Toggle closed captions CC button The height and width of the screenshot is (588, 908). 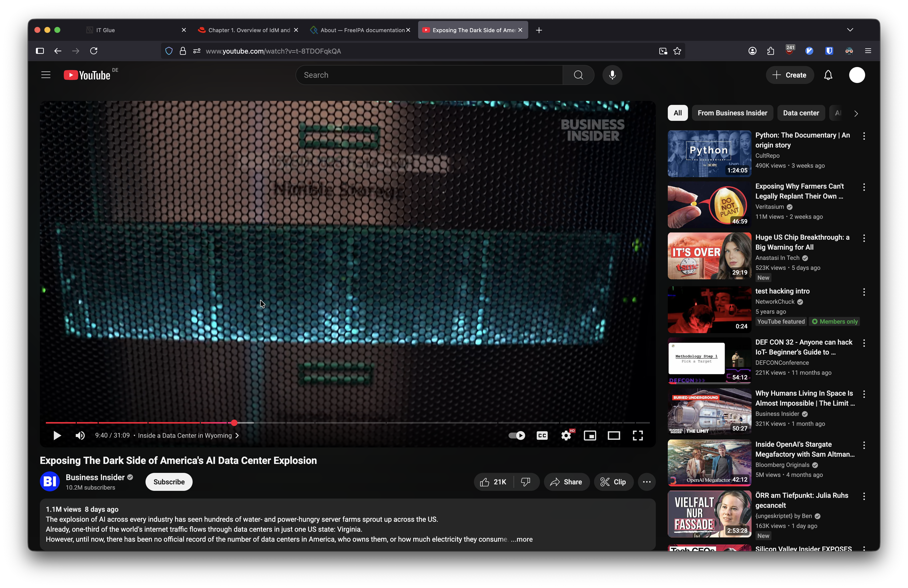click(x=542, y=435)
